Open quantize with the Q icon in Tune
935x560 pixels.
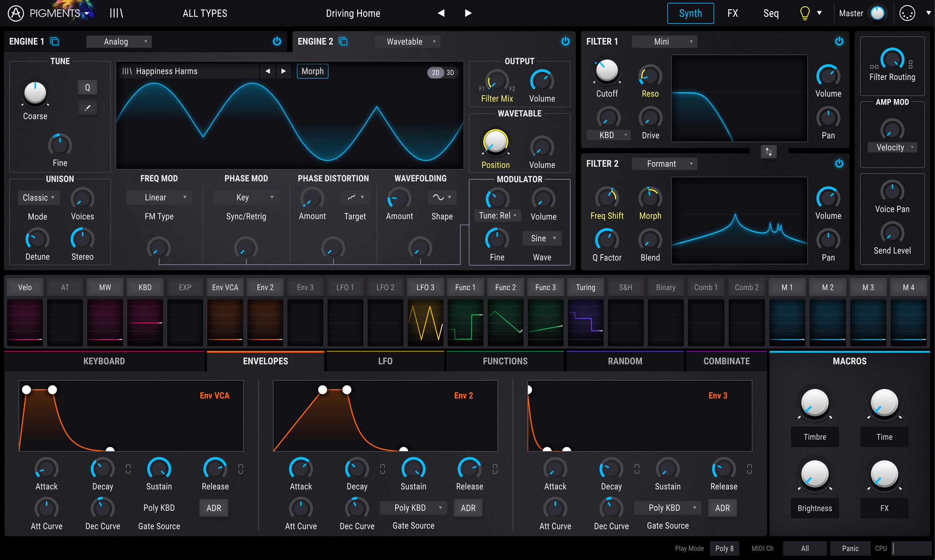pos(87,87)
